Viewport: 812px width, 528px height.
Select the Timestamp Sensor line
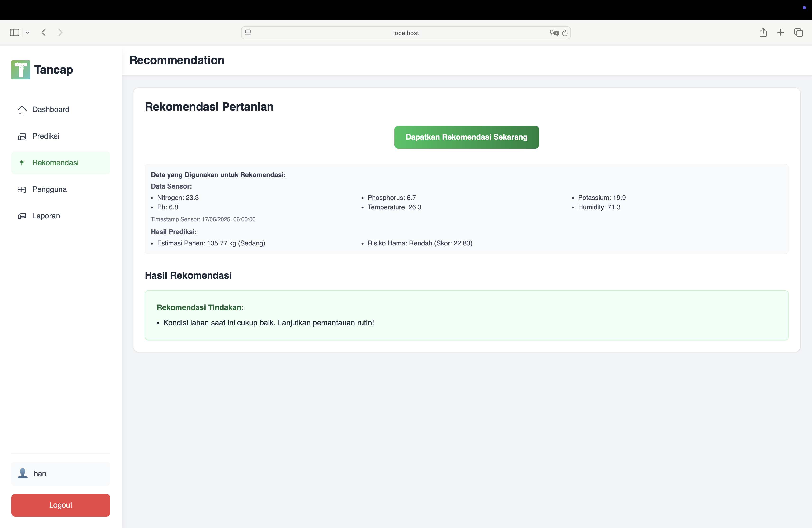[x=203, y=219]
